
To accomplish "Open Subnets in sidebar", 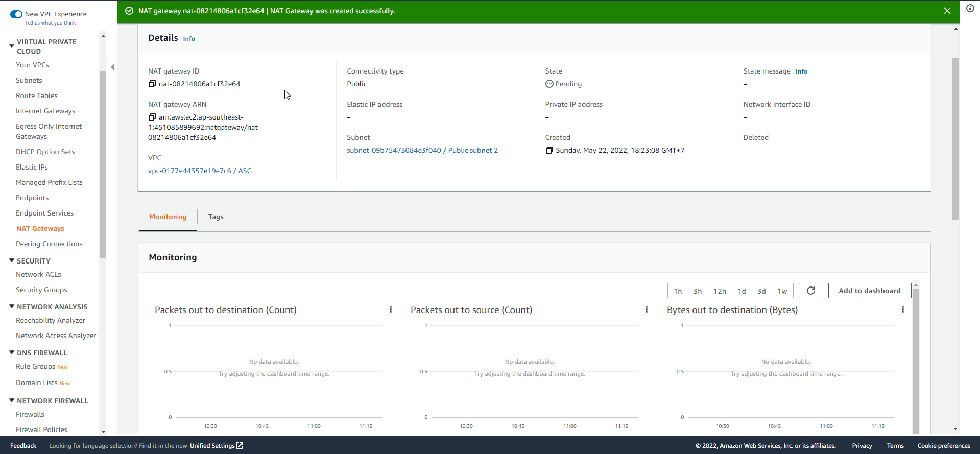I will (29, 80).
